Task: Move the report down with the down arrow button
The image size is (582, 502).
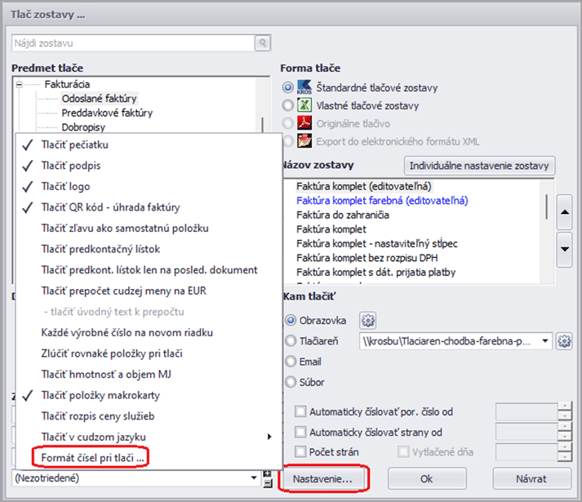Action: 565,249
